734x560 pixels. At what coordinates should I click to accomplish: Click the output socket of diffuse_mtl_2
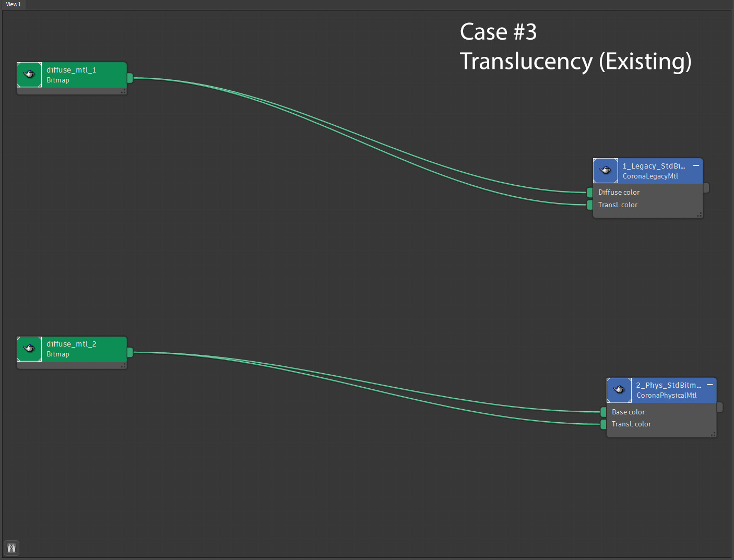point(130,352)
